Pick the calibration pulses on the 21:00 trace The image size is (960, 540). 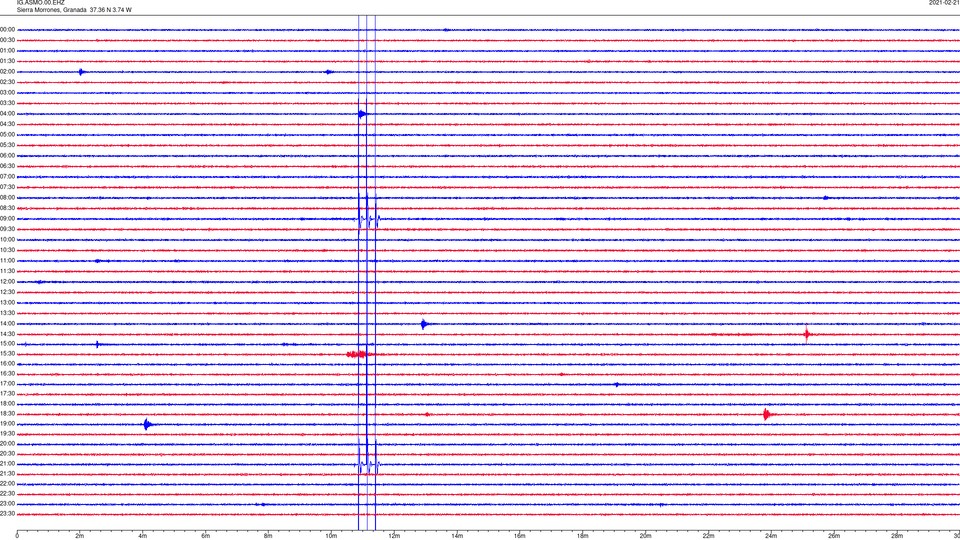(x=368, y=464)
